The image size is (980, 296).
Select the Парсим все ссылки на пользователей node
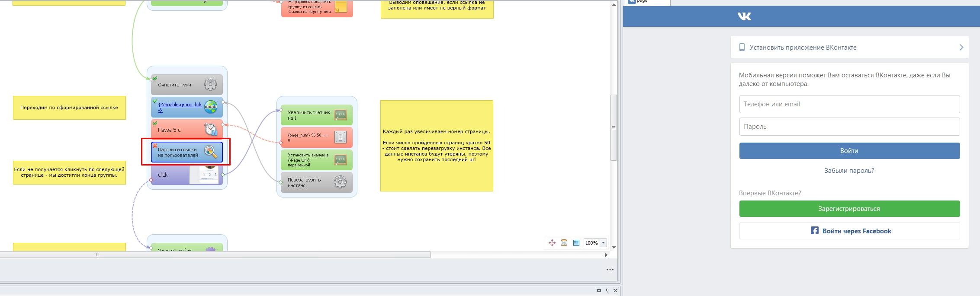tap(187, 152)
